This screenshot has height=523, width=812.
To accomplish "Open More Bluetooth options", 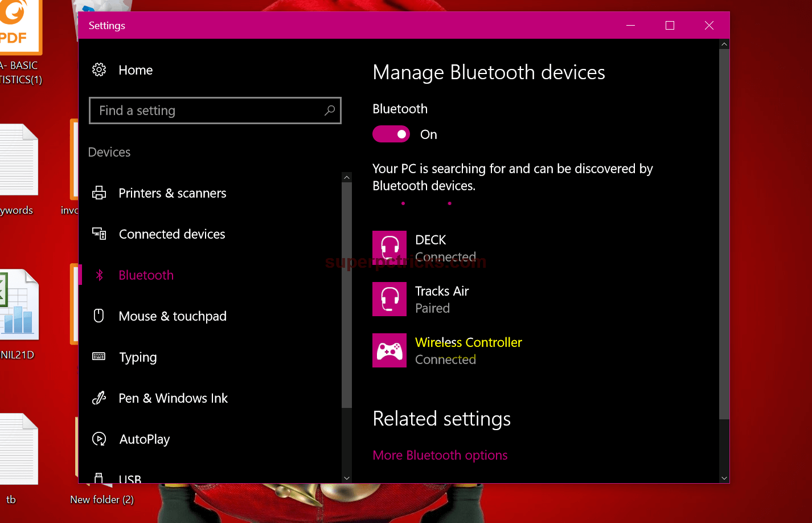I will click(x=440, y=455).
